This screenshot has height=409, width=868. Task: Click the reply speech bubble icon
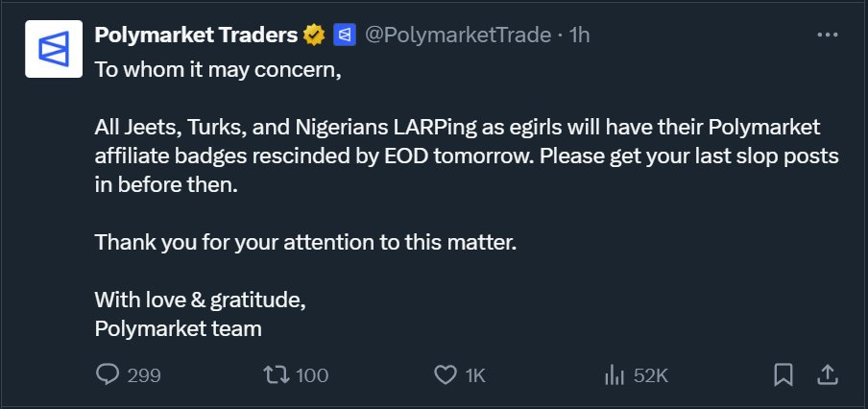click(x=108, y=375)
